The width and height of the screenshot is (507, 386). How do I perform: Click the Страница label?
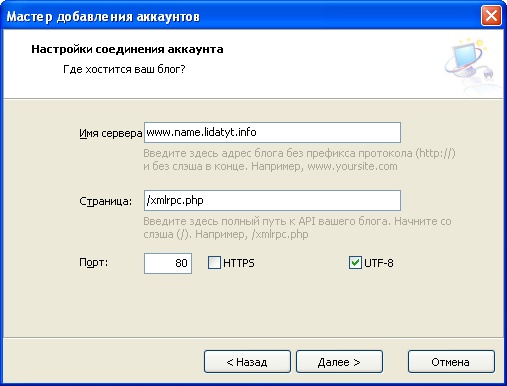(x=105, y=201)
